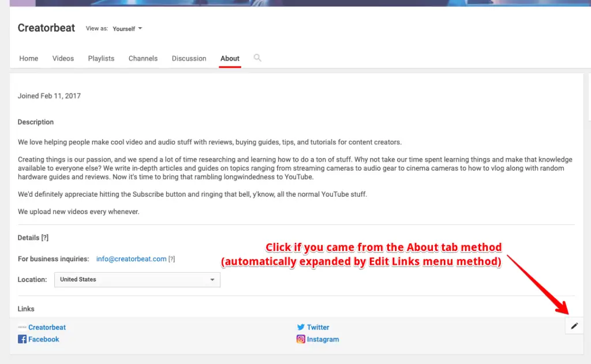The width and height of the screenshot is (591, 364).
Task: Click the Links section heading
Action: click(x=26, y=309)
